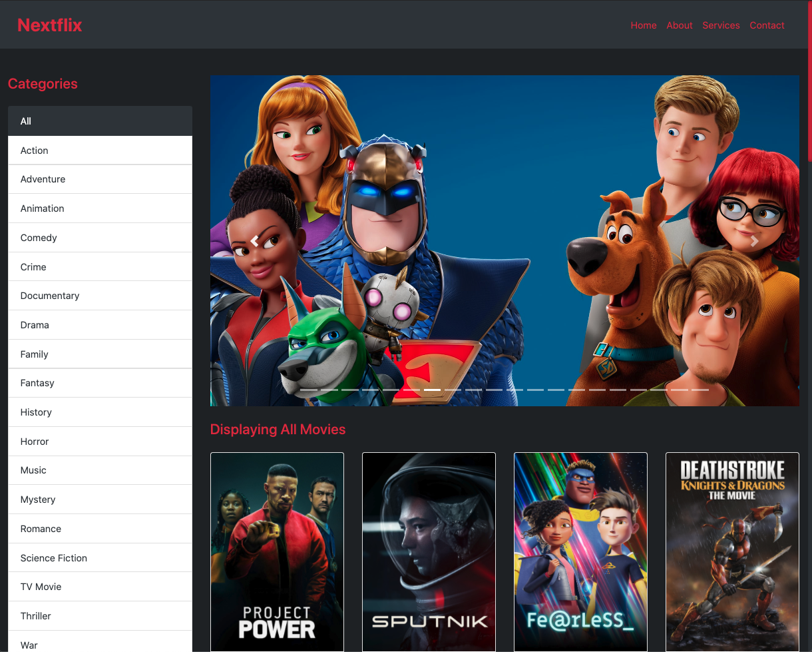
Task: Open the Deathstroke Knights & Dragons poster
Action: 732,552
